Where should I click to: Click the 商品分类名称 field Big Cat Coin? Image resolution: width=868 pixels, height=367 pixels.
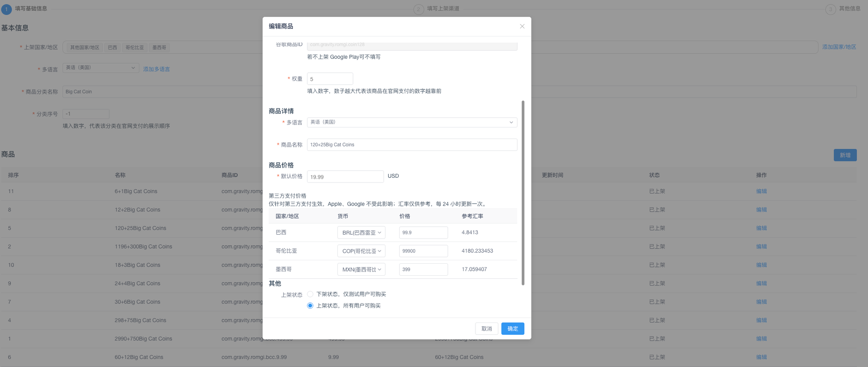coord(459,92)
